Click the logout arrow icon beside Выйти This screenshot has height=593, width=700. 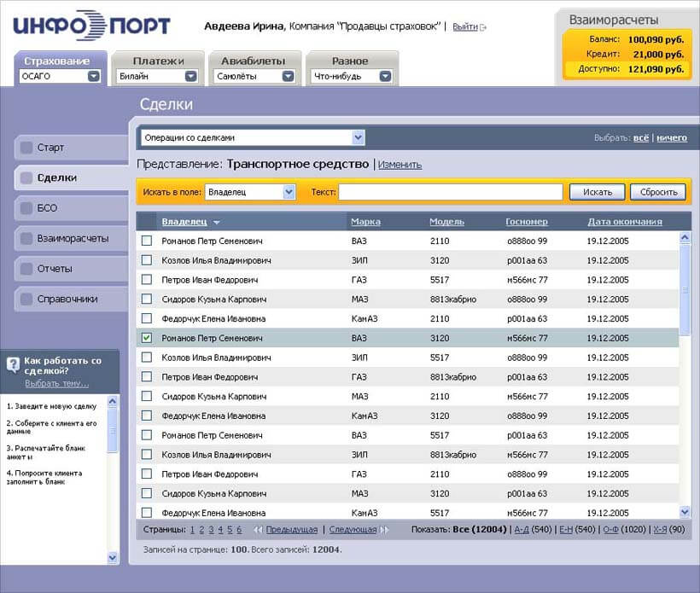coord(484,27)
